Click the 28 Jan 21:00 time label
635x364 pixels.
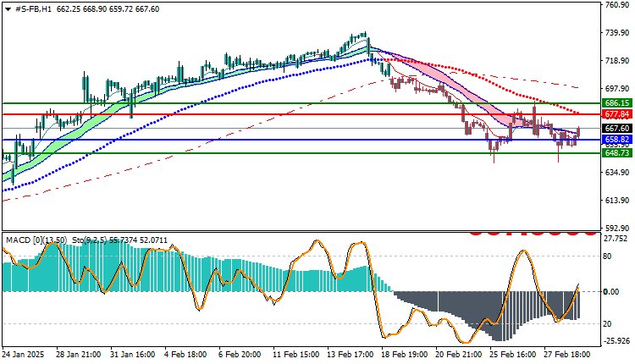(x=79, y=355)
